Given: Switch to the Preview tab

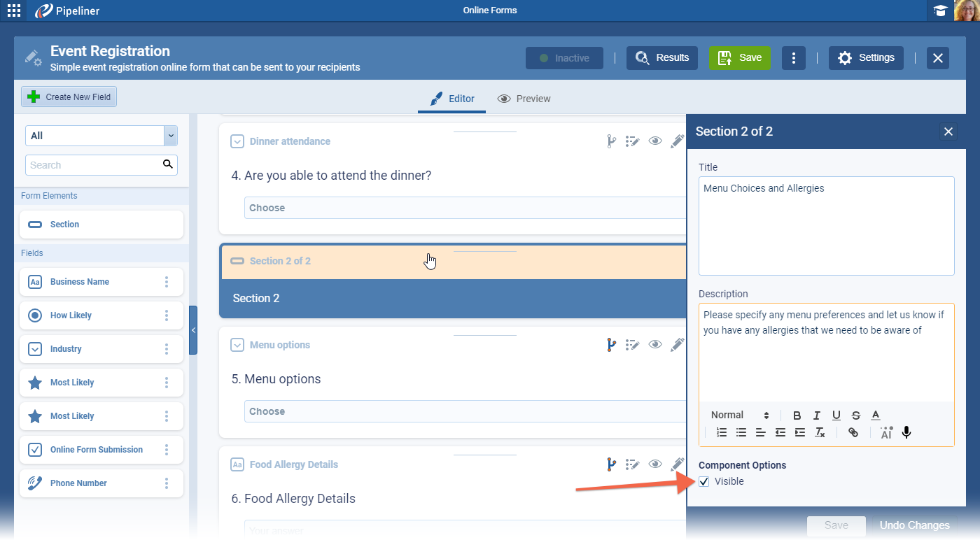Looking at the screenshot, I should pos(524,99).
